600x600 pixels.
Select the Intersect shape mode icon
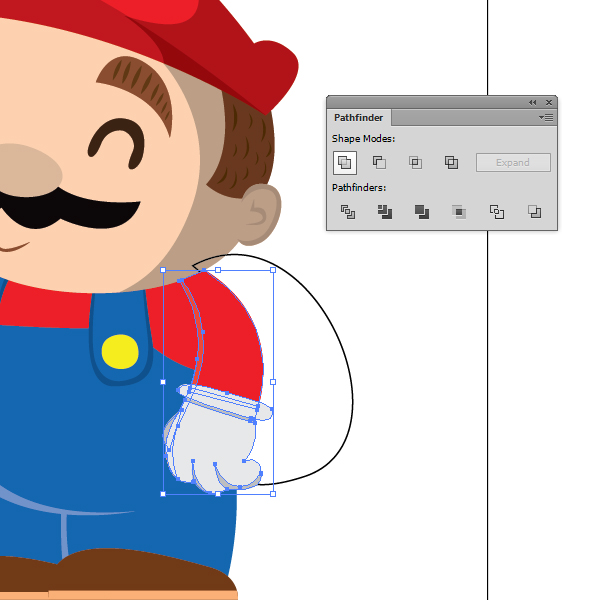pos(415,162)
